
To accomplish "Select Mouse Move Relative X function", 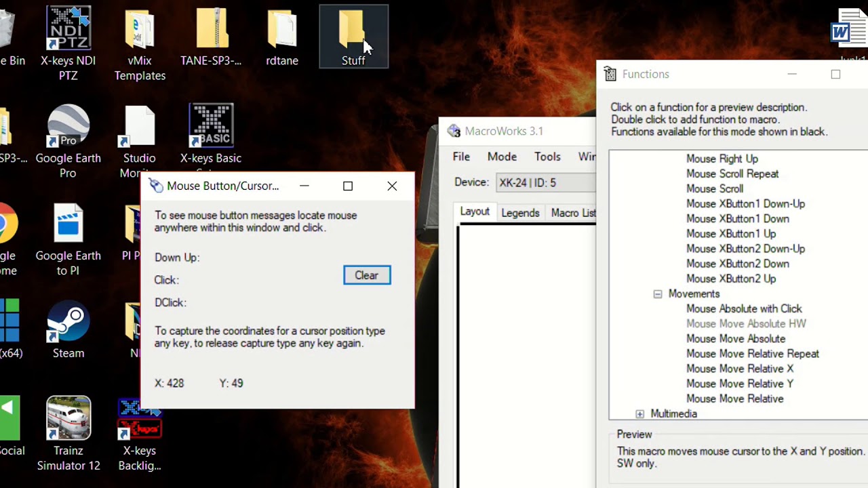I will tap(740, 369).
